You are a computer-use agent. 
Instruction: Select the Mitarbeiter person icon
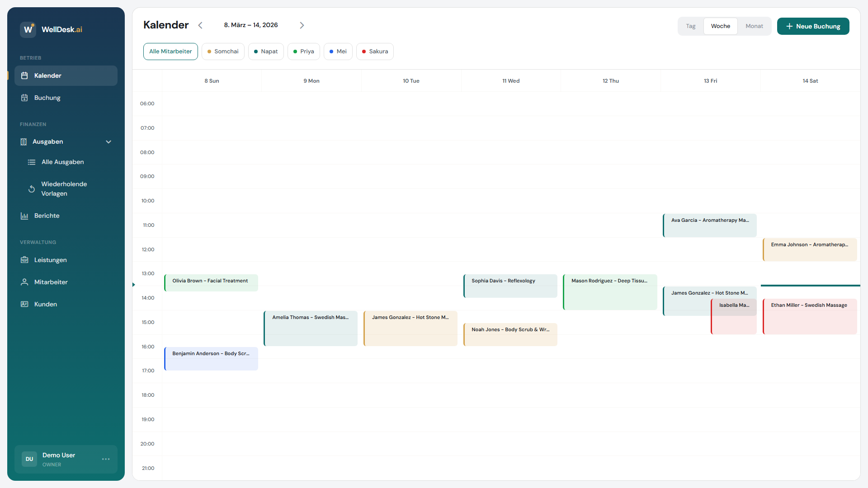pos(24,282)
